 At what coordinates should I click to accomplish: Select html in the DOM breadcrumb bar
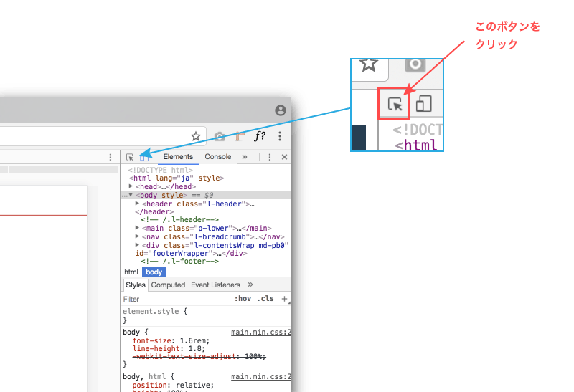[x=131, y=272]
